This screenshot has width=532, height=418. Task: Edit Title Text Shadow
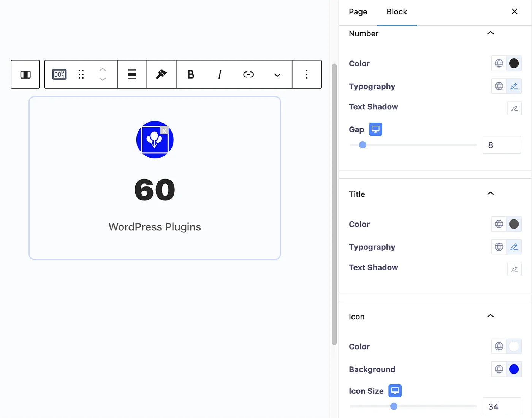pyautogui.click(x=515, y=269)
